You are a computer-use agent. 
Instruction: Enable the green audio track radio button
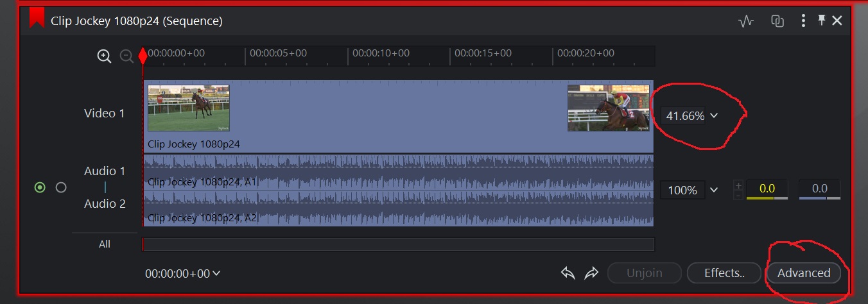(x=40, y=188)
